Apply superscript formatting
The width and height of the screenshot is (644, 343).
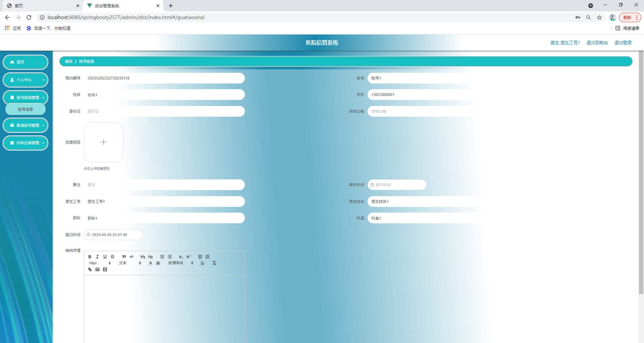(x=189, y=257)
